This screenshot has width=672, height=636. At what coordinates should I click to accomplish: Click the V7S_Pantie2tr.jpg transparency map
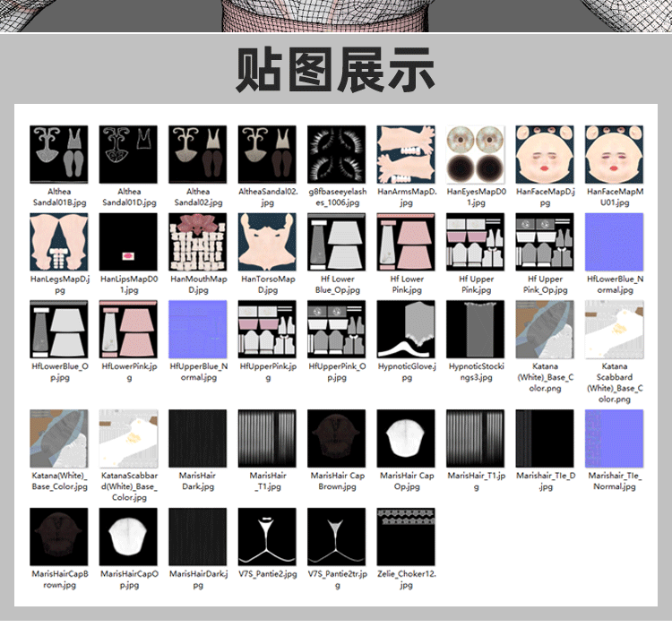[x=336, y=537]
